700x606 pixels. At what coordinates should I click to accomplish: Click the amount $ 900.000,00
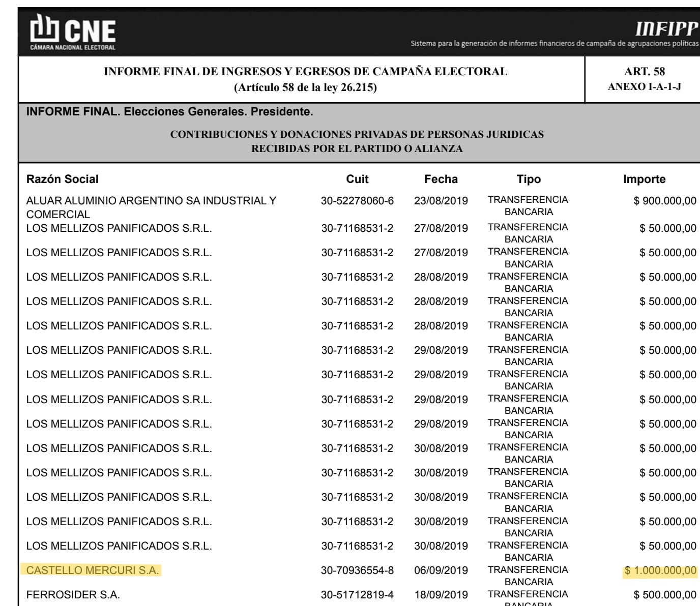[x=665, y=201]
